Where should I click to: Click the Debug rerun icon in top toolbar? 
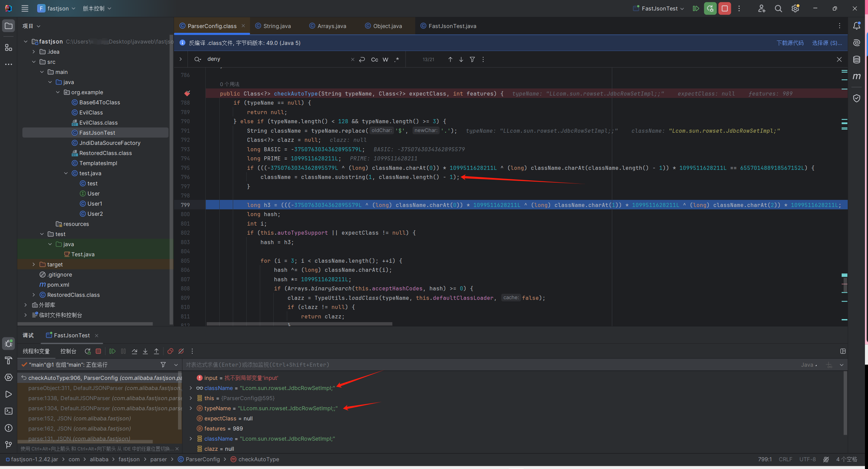710,8
